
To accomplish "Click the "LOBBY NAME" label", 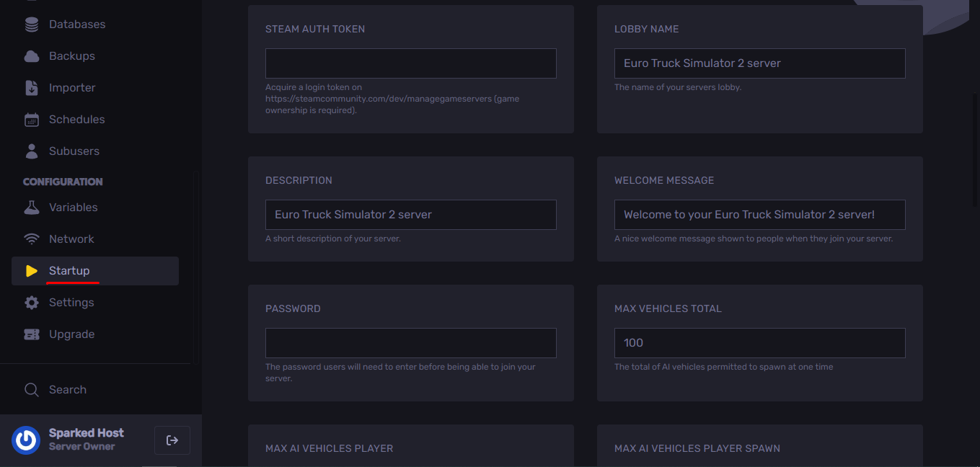I will pos(647,30).
